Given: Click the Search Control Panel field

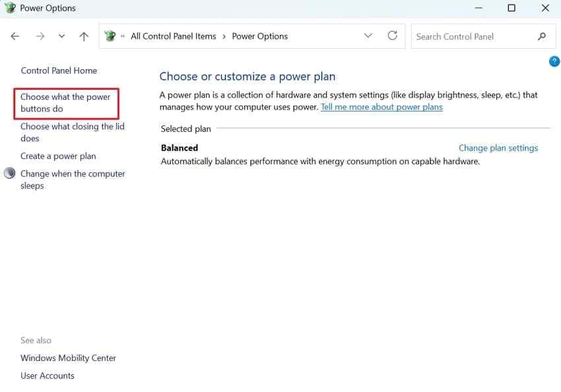Looking at the screenshot, I should (483, 36).
